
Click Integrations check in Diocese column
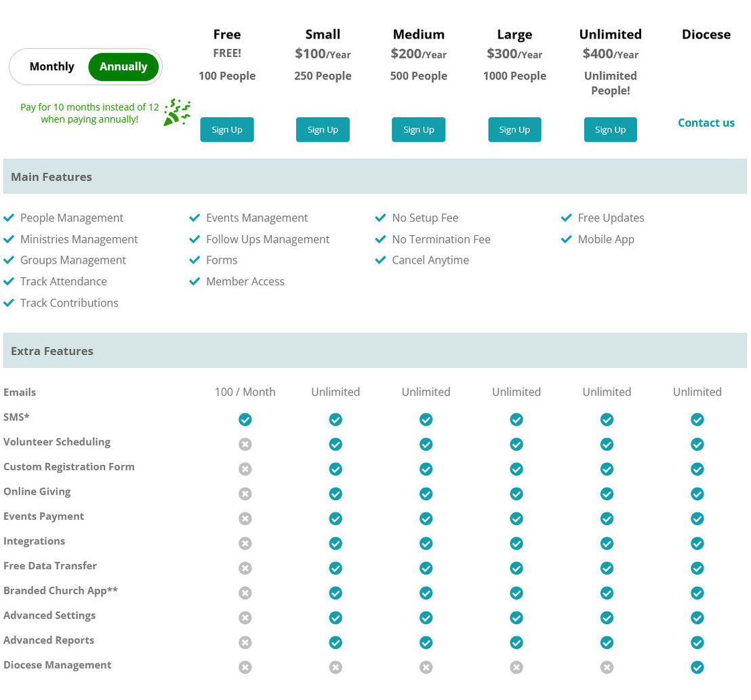point(697,543)
